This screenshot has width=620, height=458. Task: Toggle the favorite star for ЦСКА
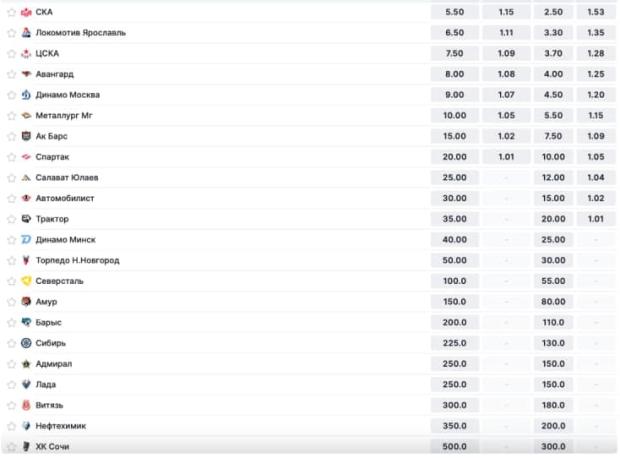coord(11,53)
